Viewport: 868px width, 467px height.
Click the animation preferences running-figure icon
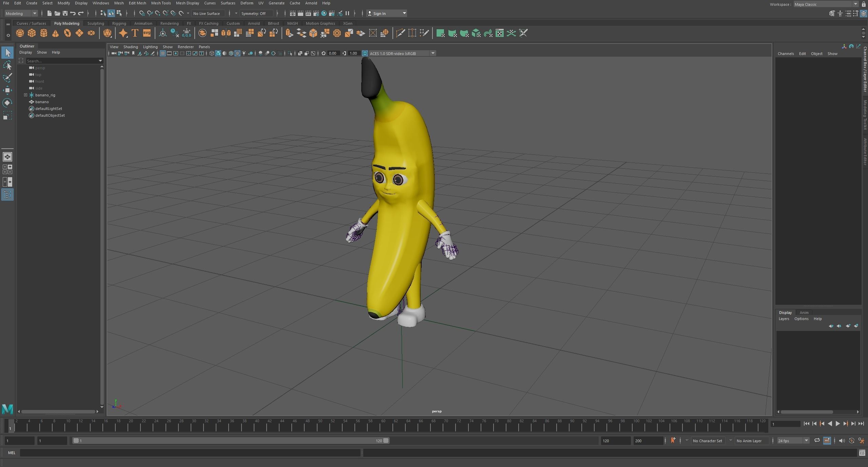861,441
